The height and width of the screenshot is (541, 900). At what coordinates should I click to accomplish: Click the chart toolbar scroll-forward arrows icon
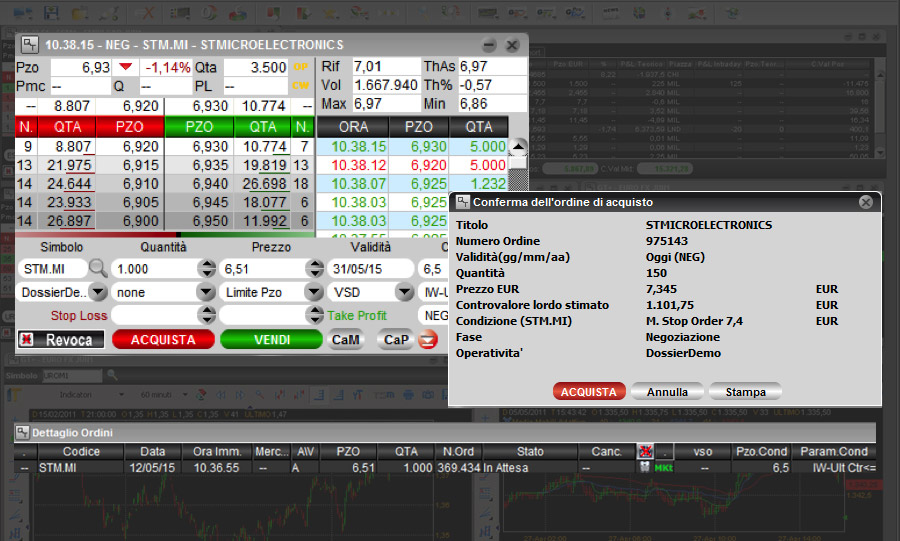240,395
